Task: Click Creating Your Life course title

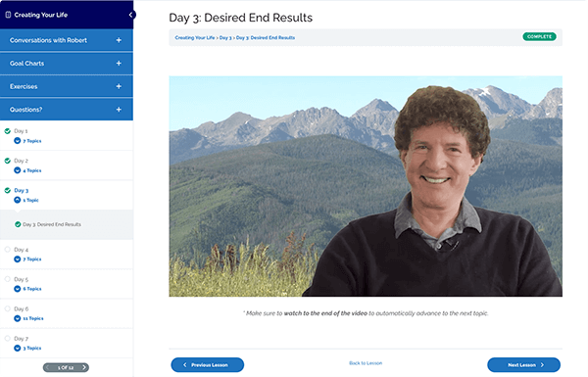Action: [41, 15]
